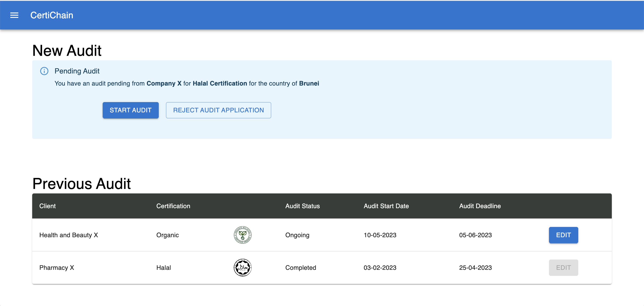Click the CertiChain app title
This screenshot has height=306, width=644.
(52, 15)
